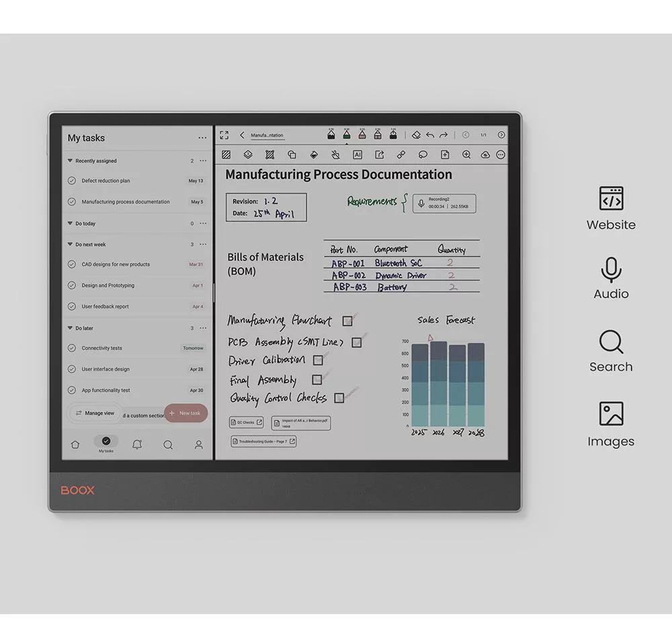Enter full screen with expand icon
Screen dimensions: 672x637
coord(224,135)
